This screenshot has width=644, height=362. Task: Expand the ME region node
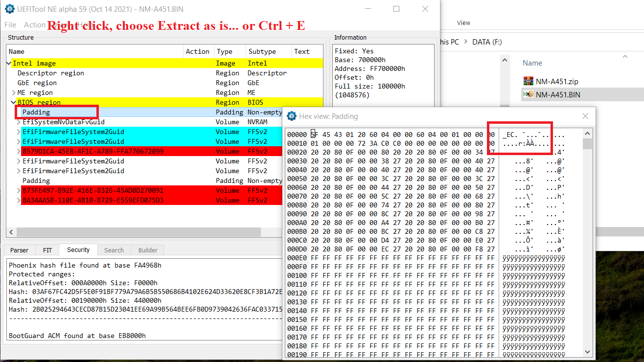14,92
